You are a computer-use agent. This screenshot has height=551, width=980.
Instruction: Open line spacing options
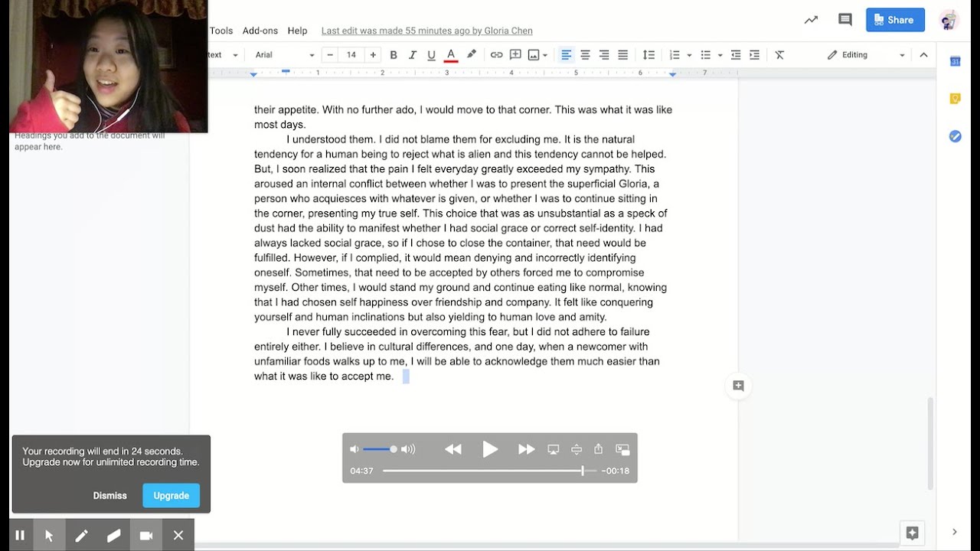click(x=648, y=55)
